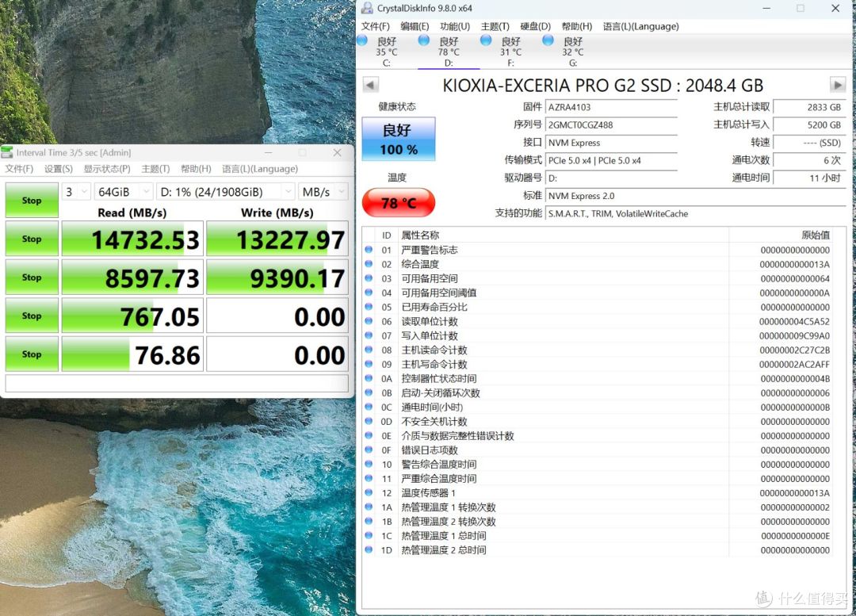Viewport: 856px width, 616px height.
Task: Click status dot of attribute 1A 热管理温度 1 转换次数
Action: coord(369,507)
